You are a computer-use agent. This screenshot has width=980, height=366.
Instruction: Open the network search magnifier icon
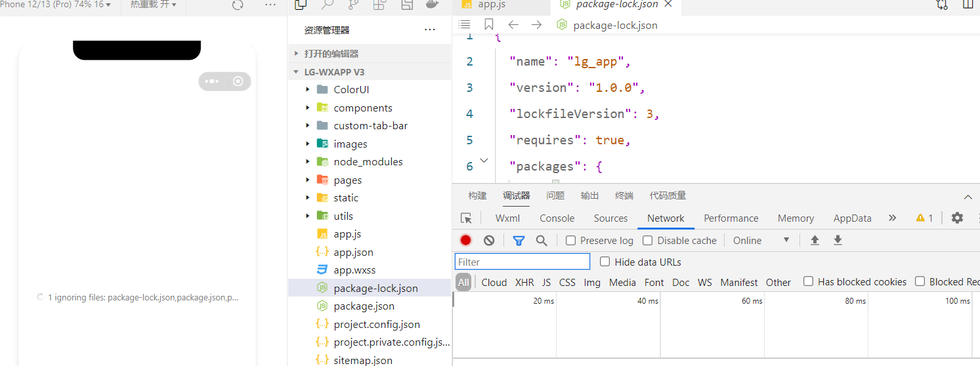[x=542, y=241]
